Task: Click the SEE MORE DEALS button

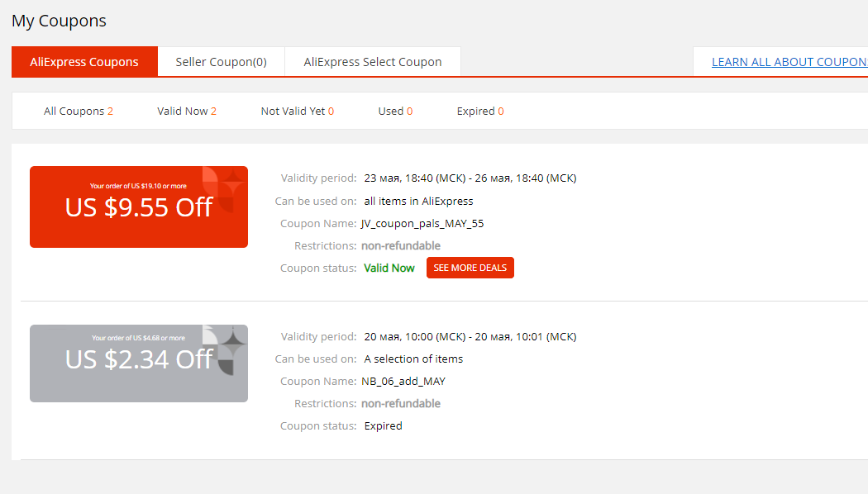Action: click(470, 268)
